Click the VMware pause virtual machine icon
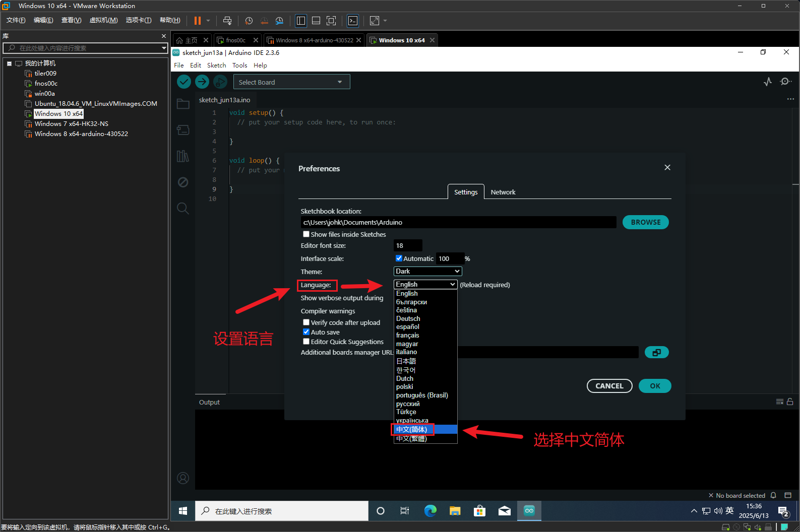Image resolution: width=800 pixels, height=532 pixels. pyautogui.click(x=198, y=21)
